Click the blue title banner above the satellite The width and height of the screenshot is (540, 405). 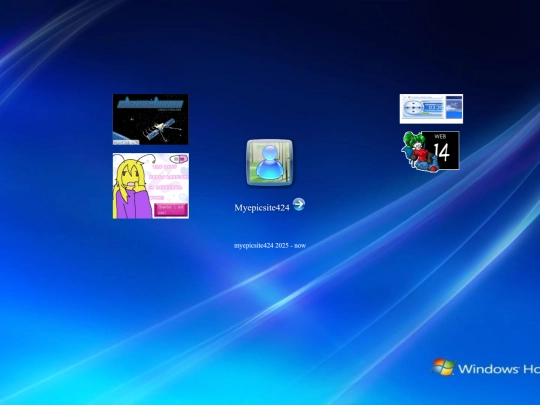click(x=150, y=103)
